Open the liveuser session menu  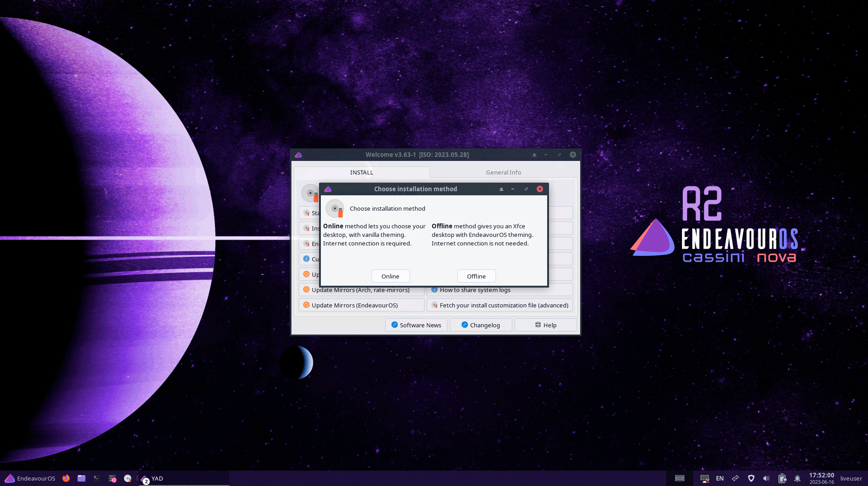[x=851, y=478]
